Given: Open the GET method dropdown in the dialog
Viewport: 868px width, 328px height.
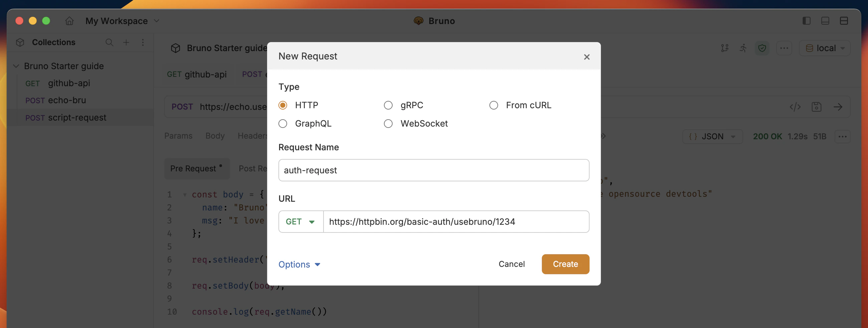Looking at the screenshot, I should point(300,221).
